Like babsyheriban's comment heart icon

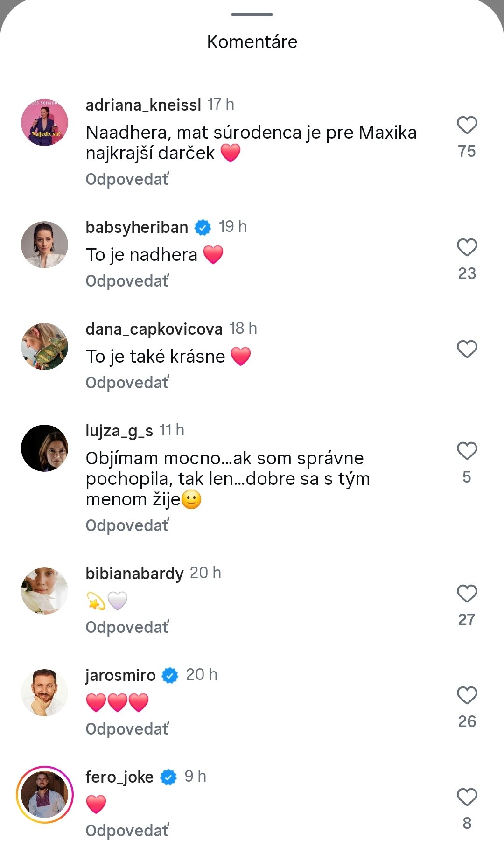(466, 248)
